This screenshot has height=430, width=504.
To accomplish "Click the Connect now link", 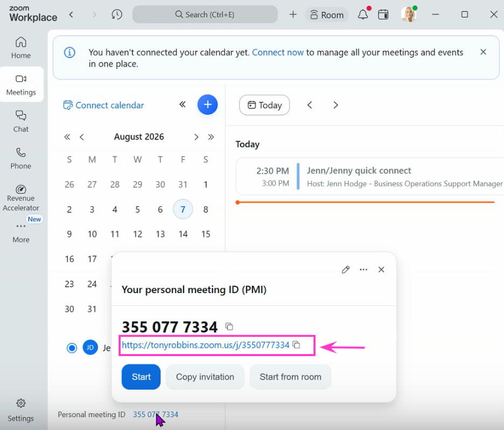I will [278, 52].
